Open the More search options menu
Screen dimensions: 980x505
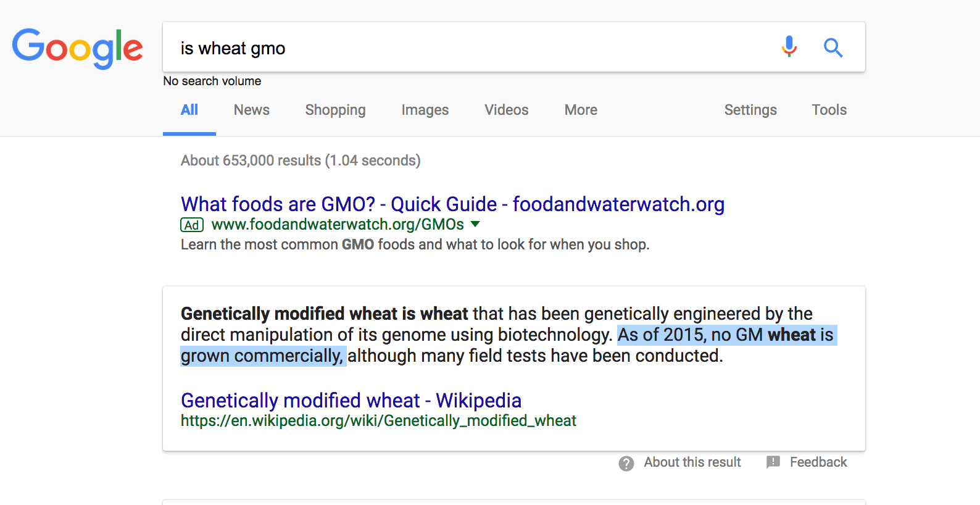(581, 110)
